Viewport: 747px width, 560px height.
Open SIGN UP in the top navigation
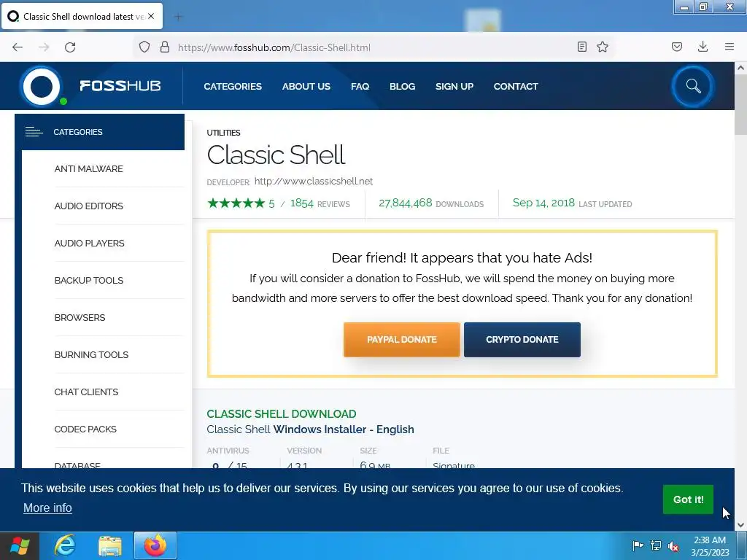(x=454, y=86)
